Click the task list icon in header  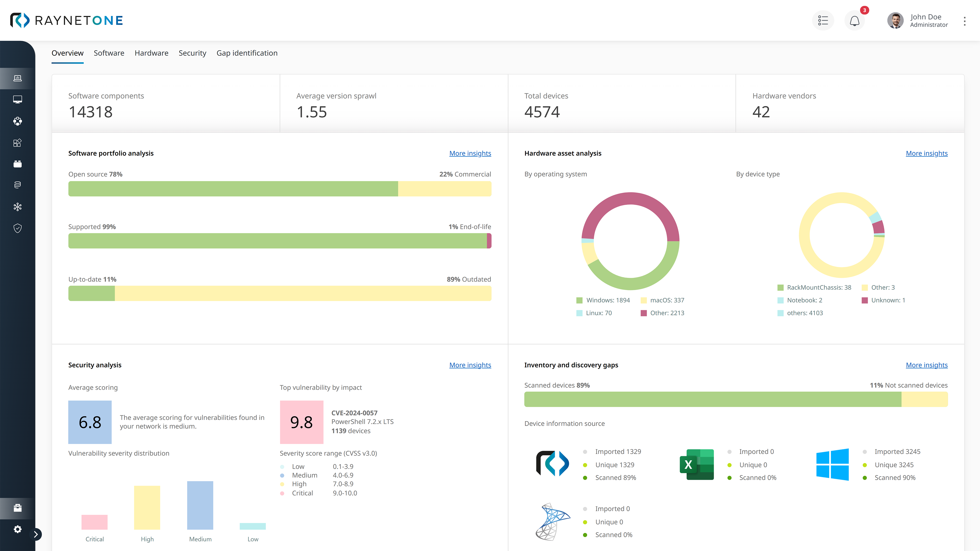pyautogui.click(x=823, y=20)
